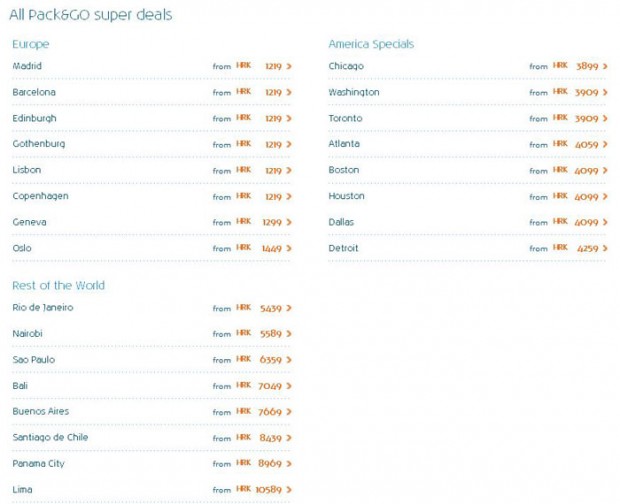Open Buenos Aires deal
This screenshot has height=504, width=620.
[x=40, y=412]
